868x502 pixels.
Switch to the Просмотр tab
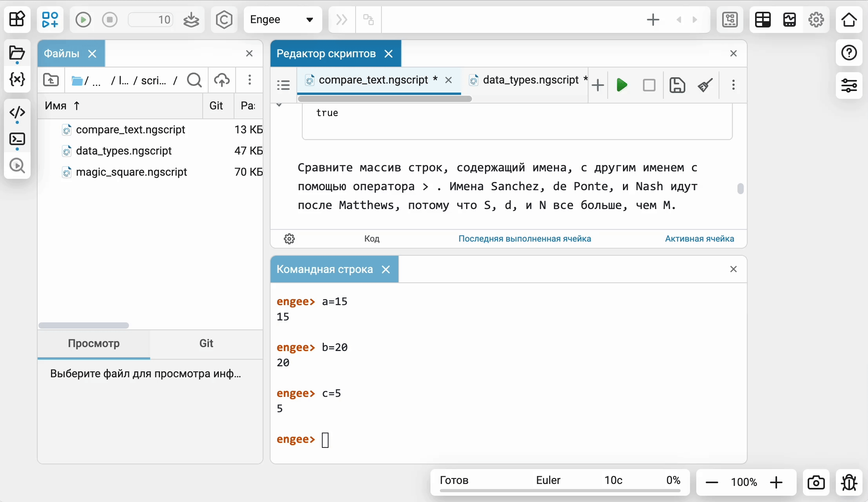pos(94,344)
